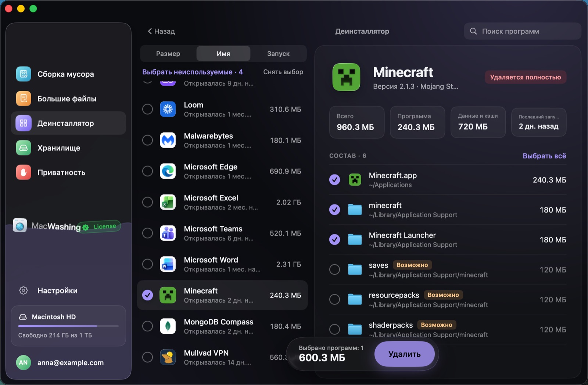This screenshot has width=588, height=385.
Task: Click the Mullvad VPN app icon
Action: click(x=168, y=357)
